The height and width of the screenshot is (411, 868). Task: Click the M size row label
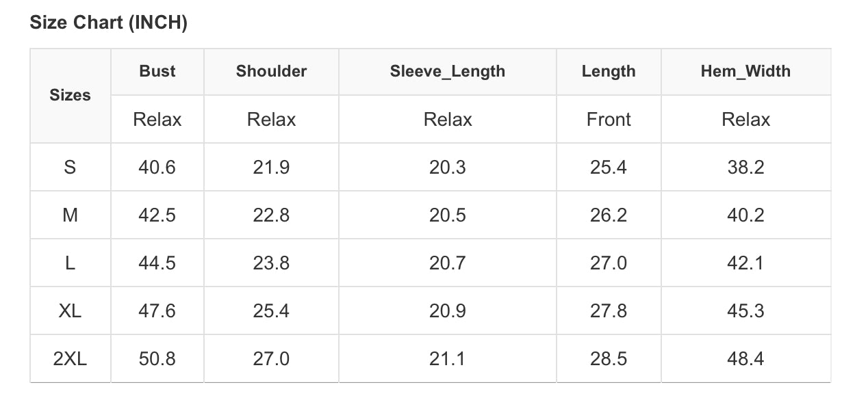(70, 215)
